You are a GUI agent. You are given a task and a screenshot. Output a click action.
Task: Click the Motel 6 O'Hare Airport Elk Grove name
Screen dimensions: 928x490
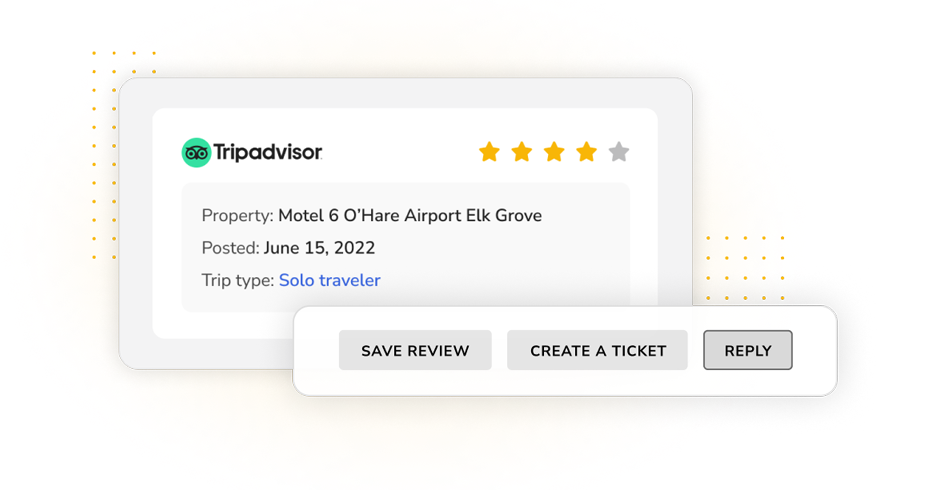click(410, 215)
